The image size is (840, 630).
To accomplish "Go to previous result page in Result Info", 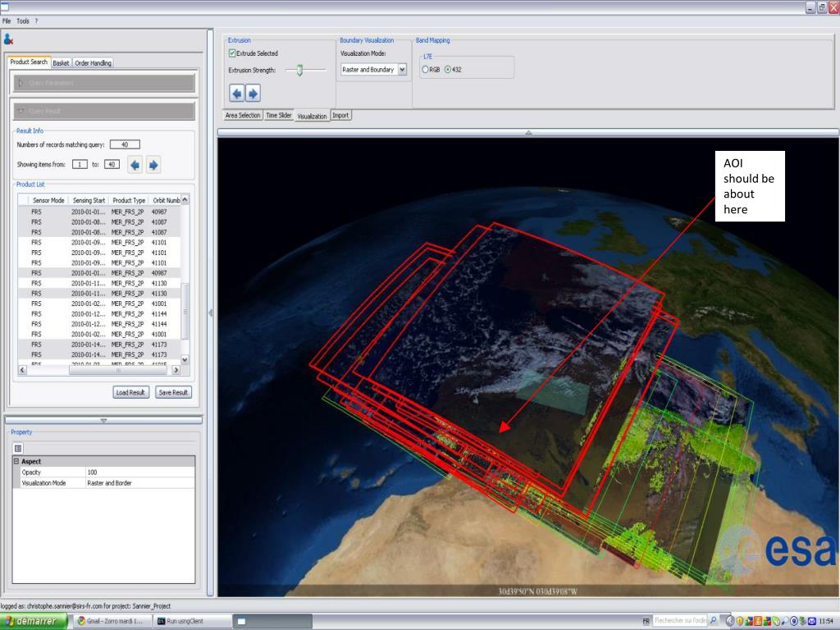I will (x=135, y=165).
